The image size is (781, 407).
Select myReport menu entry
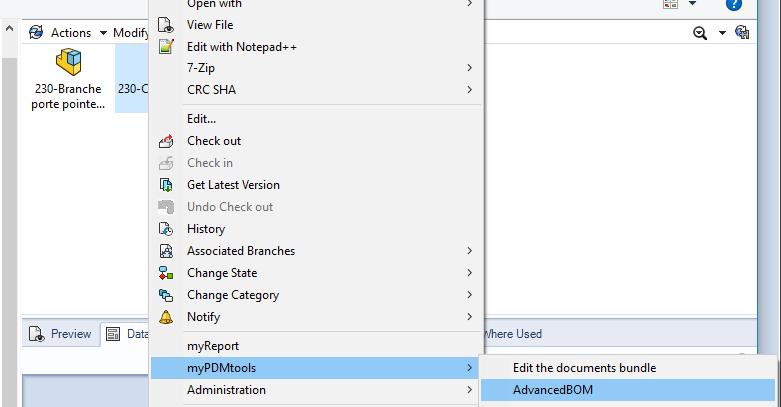(213, 346)
